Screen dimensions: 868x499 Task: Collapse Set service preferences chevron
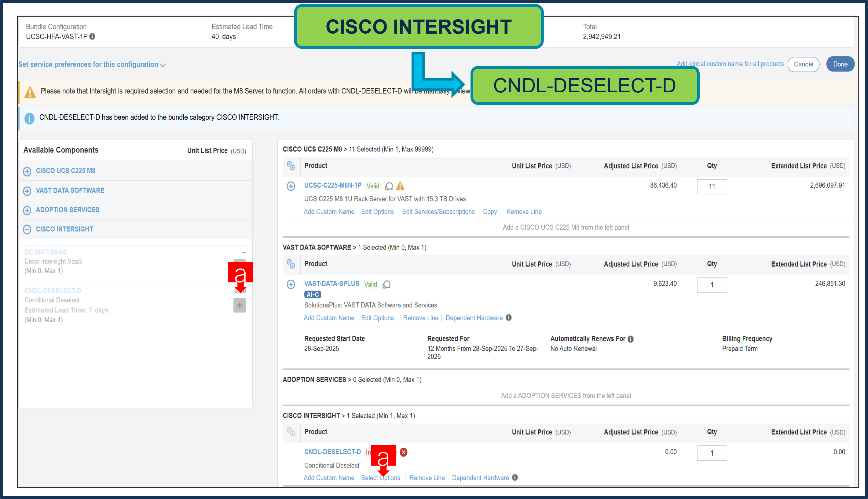tap(163, 65)
